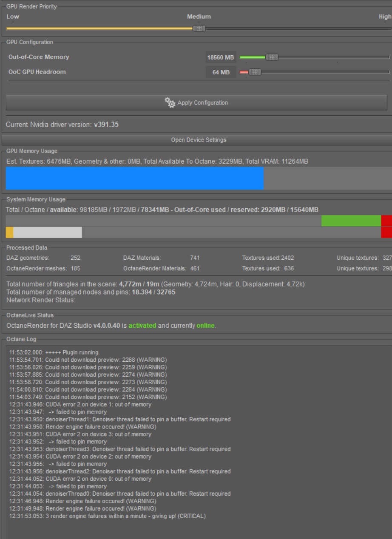The width and height of the screenshot is (392, 539).
Task: Click the Out-of-Core Memory slider handle
Action: (272, 57)
